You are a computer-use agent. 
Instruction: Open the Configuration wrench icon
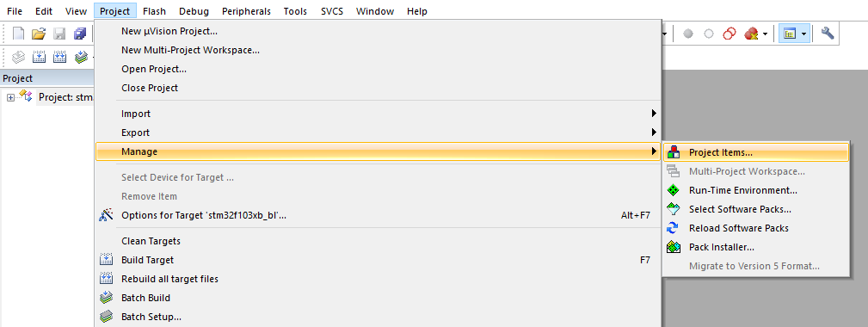point(827,34)
